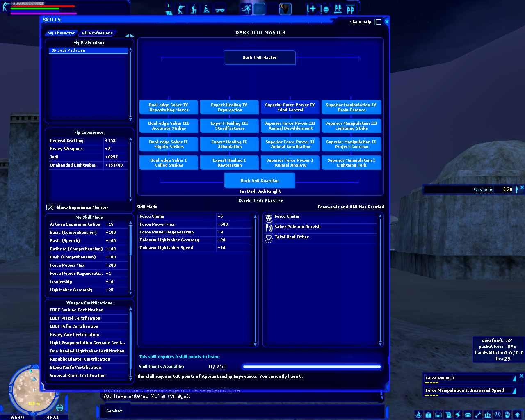Click the plus sign toolbar icon
The height and width of the screenshot is (420, 525).
tap(311, 9)
